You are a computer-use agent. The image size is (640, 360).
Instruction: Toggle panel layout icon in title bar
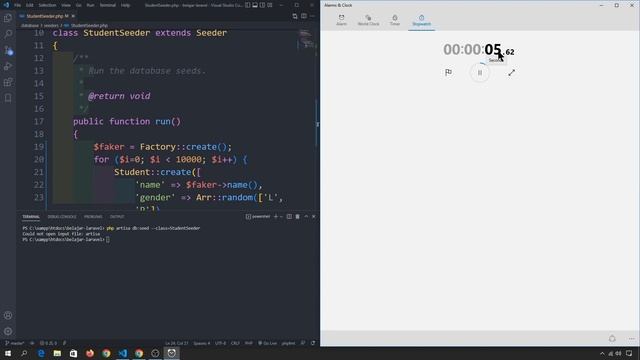[255, 5]
